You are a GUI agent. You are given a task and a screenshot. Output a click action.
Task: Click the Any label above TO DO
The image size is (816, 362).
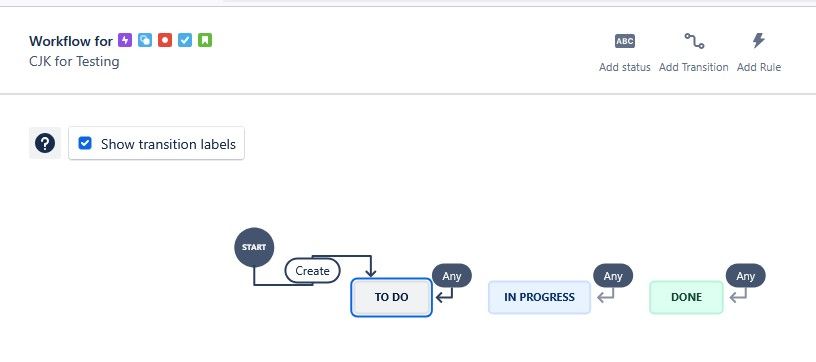[x=452, y=276]
